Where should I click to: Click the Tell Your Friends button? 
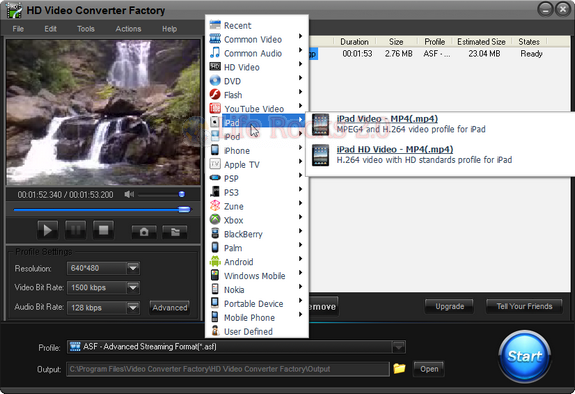524,306
